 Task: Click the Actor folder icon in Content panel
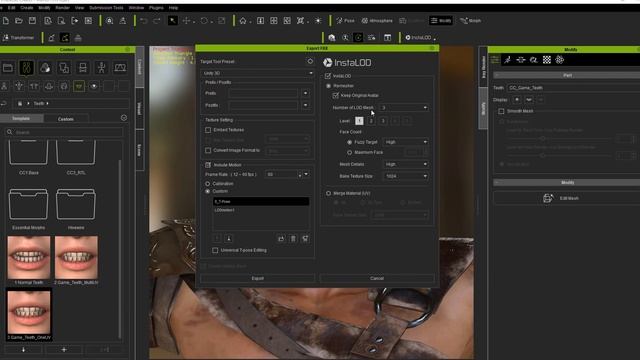click(8, 68)
